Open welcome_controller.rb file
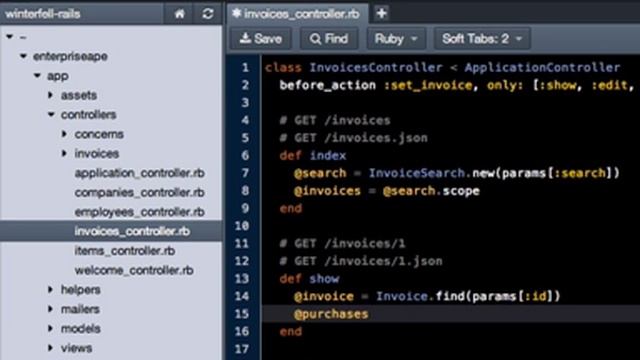This screenshot has height=360, width=640. [134, 270]
